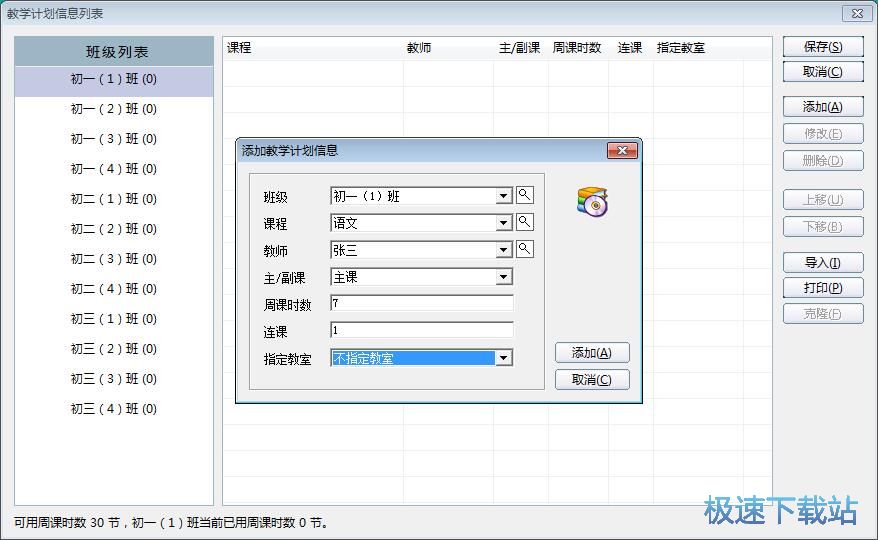Click the 克隆(F) button
The image size is (878, 540).
(823, 314)
